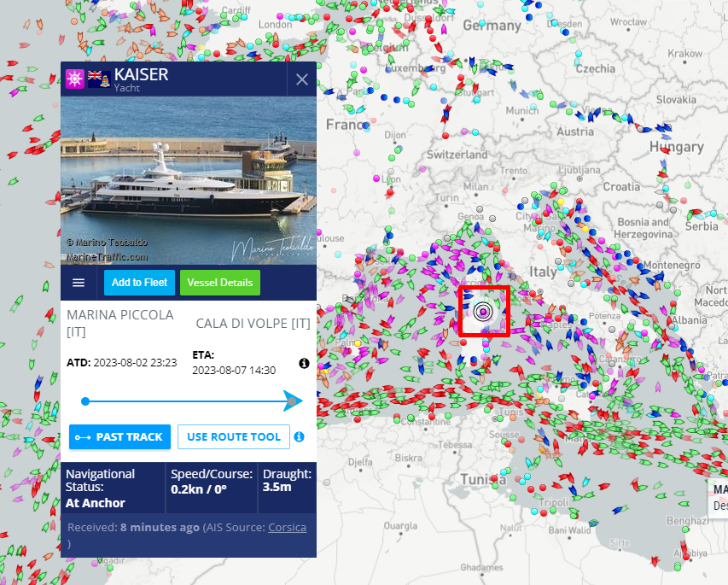The image size is (728, 585).
Task: Open the Corsica AIS source link
Action: click(287, 527)
